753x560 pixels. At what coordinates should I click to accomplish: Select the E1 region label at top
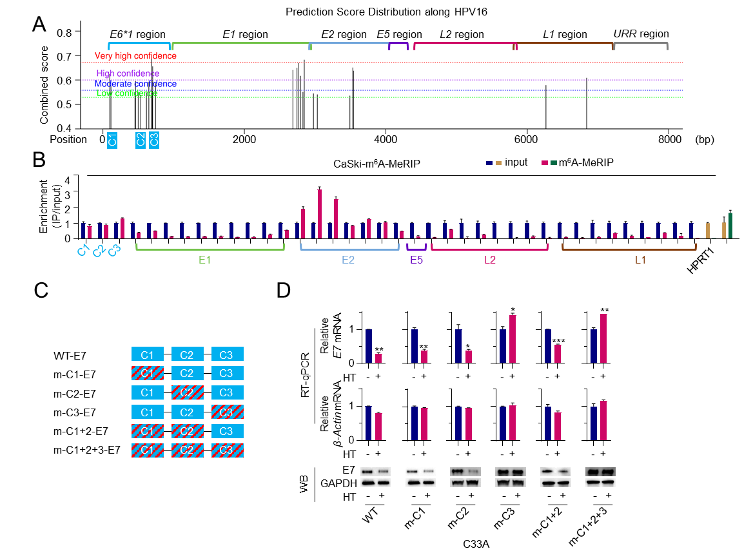245,35
